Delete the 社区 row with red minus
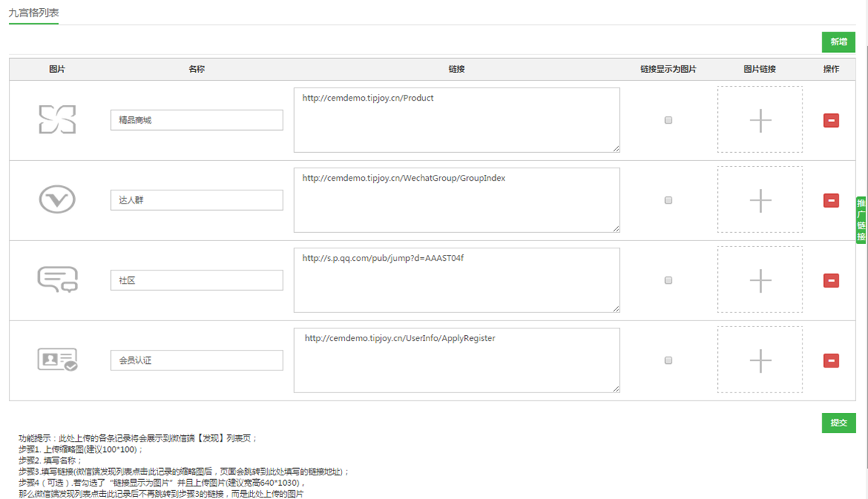This screenshot has width=868, height=499. [831, 281]
